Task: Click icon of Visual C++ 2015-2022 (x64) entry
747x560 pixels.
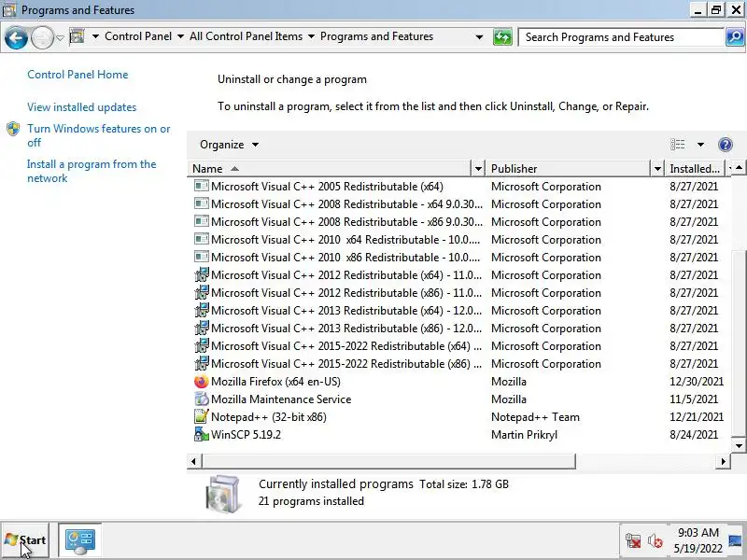Action: pyautogui.click(x=201, y=345)
